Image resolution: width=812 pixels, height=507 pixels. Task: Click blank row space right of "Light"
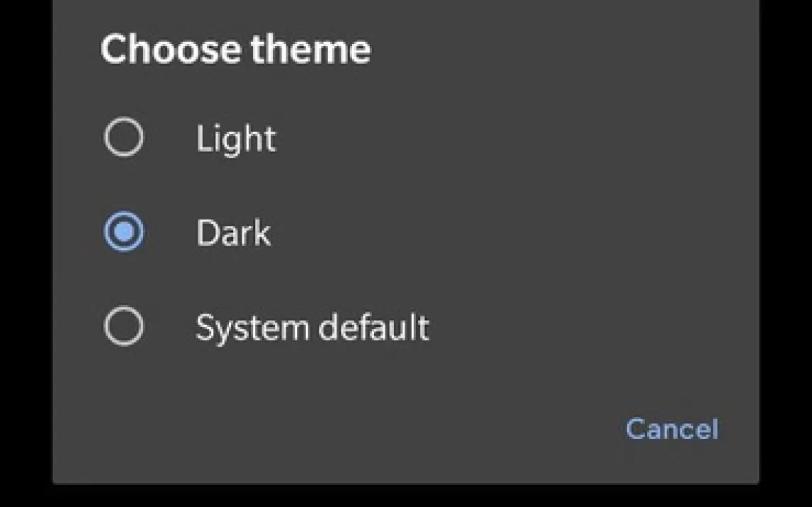[496, 138]
